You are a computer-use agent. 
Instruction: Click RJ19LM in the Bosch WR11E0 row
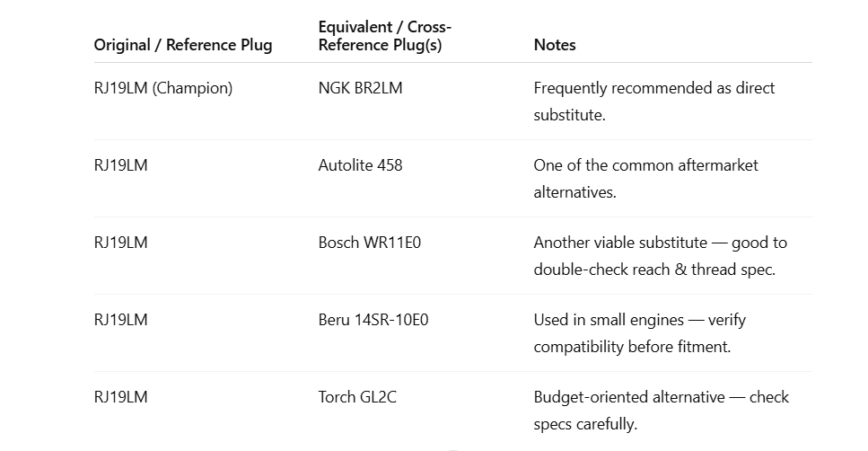click(x=120, y=243)
